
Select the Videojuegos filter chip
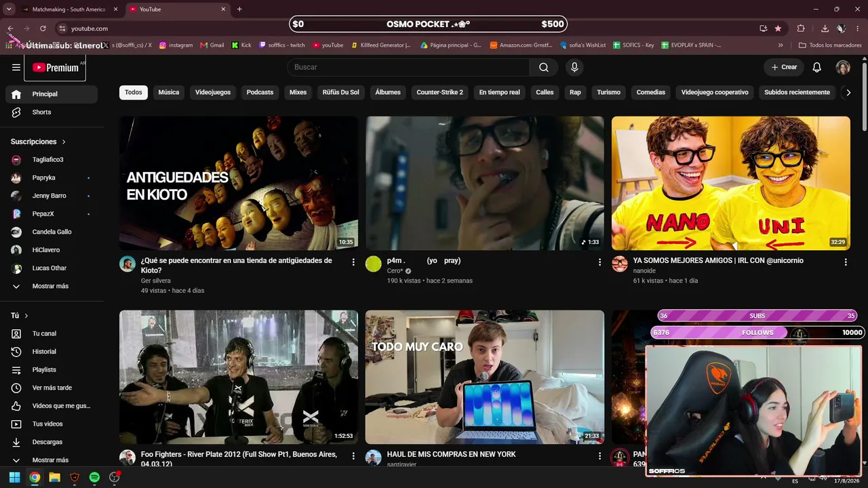213,92
